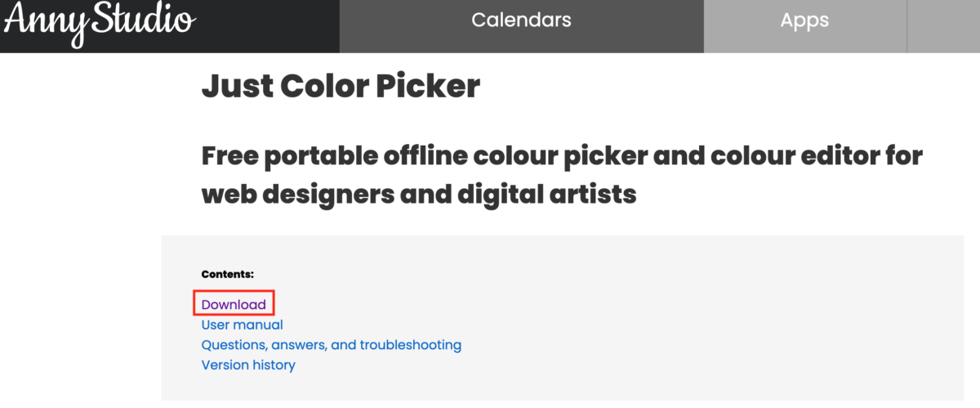Click the Just Color Picker page title
Image resolution: width=980 pixels, height=408 pixels.
pos(341,85)
